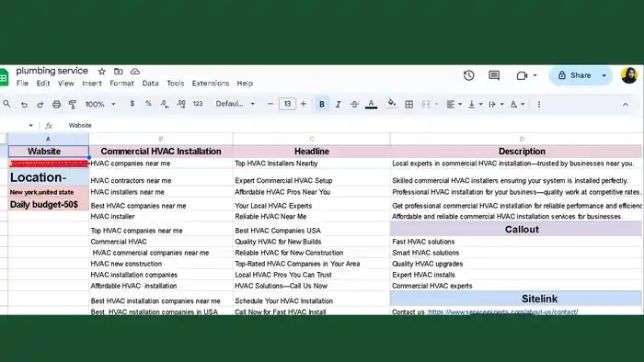Increase decimal places icon

click(x=181, y=104)
